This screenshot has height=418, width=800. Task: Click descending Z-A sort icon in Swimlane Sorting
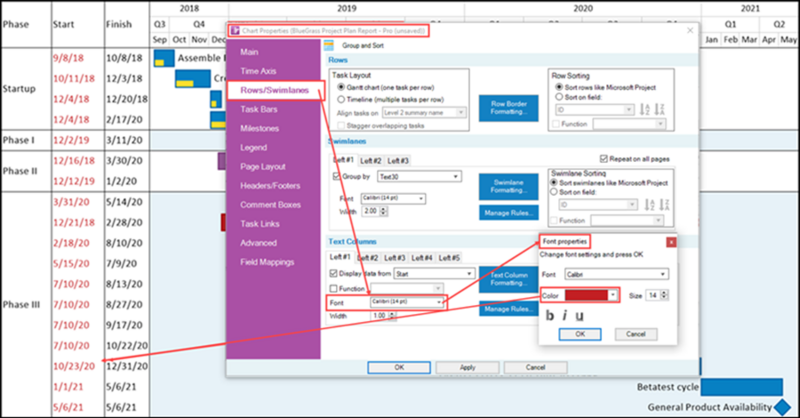[x=664, y=205]
